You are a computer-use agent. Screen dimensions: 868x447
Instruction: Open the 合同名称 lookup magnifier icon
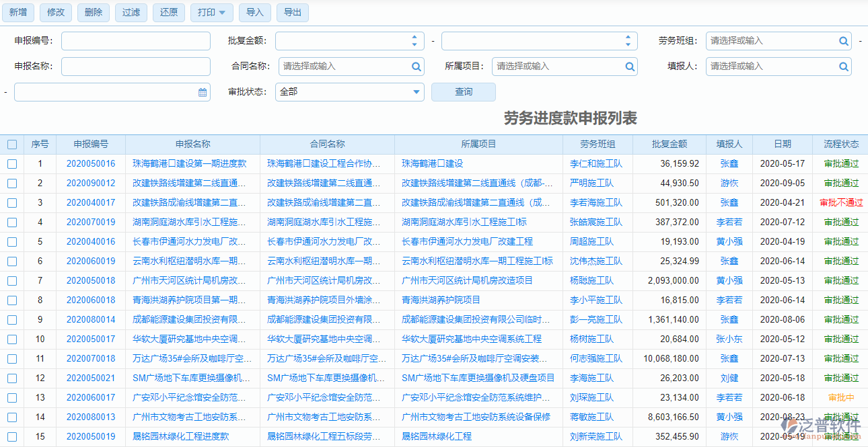coord(416,66)
